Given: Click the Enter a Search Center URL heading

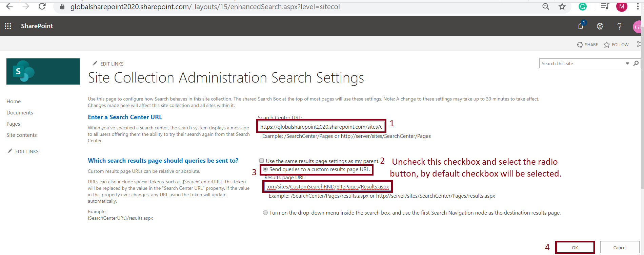Looking at the screenshot, I should [x=125, y=117].
